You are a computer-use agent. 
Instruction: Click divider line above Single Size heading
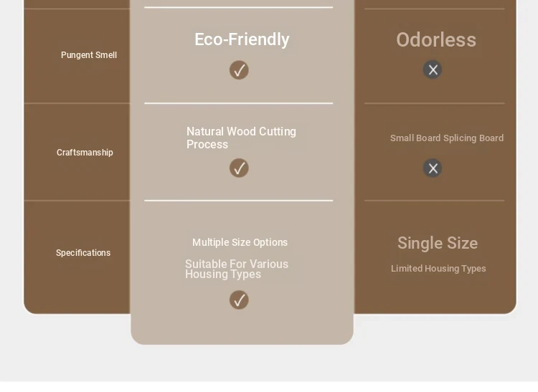435,201
